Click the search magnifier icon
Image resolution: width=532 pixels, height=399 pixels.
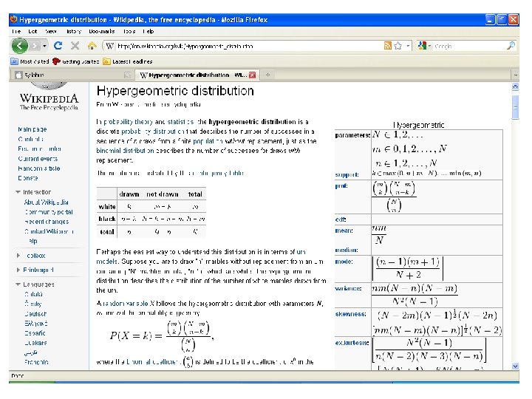coord(511,46)
